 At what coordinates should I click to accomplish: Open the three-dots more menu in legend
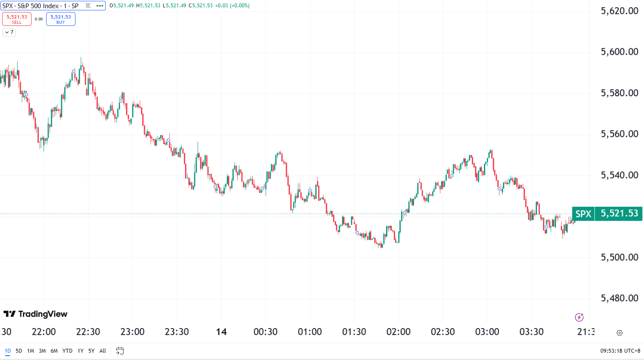pyautogui.click(x=100, y=6)
